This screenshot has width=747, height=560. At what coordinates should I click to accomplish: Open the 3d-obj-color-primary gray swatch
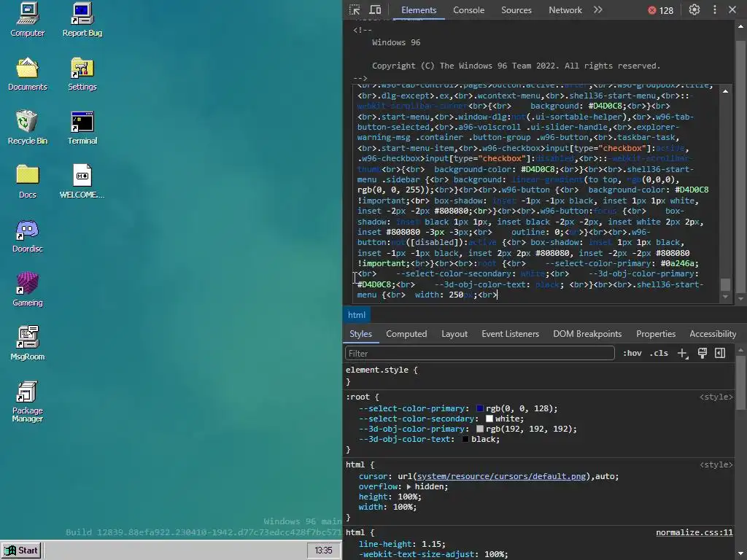click(x=480, y=429)
